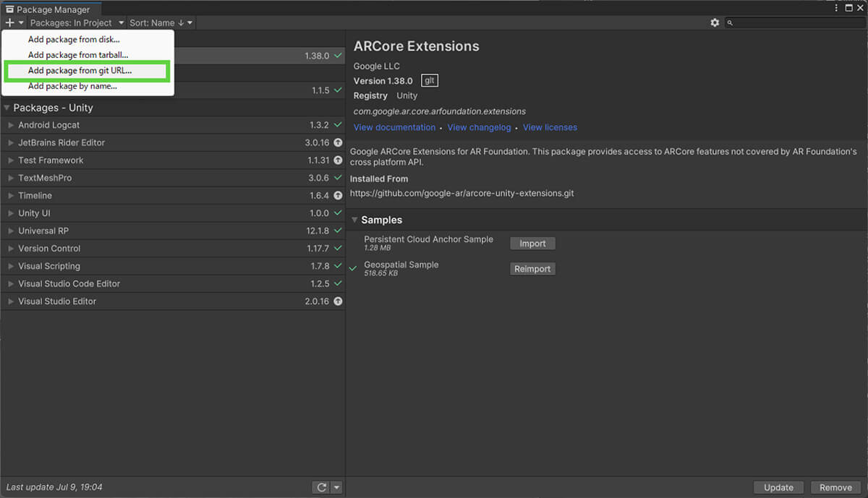This screenshot has width=868, height=498.
Task: Click version 1.38.0 installed checkmark icon
Action: (338, 56)
